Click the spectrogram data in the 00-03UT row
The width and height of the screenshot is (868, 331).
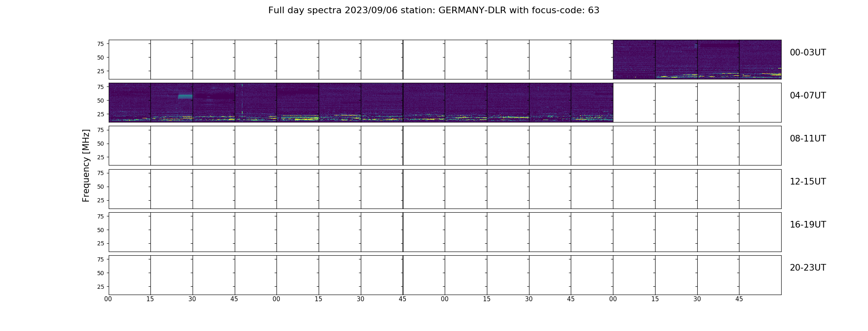click(x=697, y=60)
